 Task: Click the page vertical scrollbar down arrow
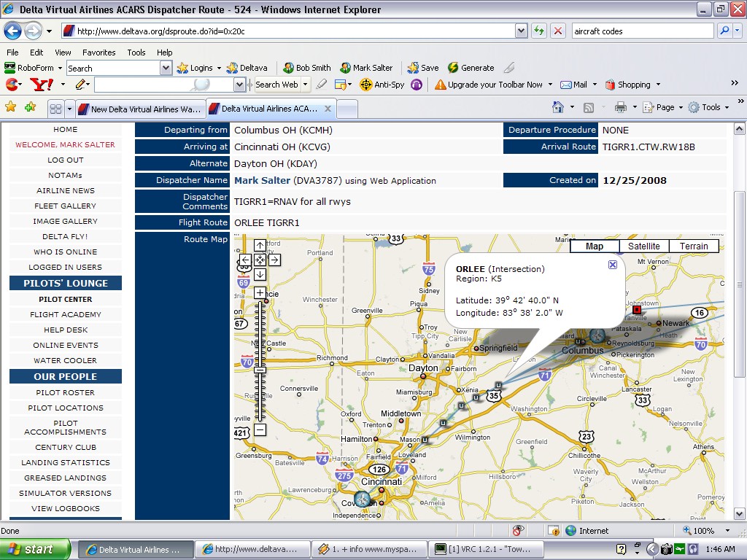point(740,514)
